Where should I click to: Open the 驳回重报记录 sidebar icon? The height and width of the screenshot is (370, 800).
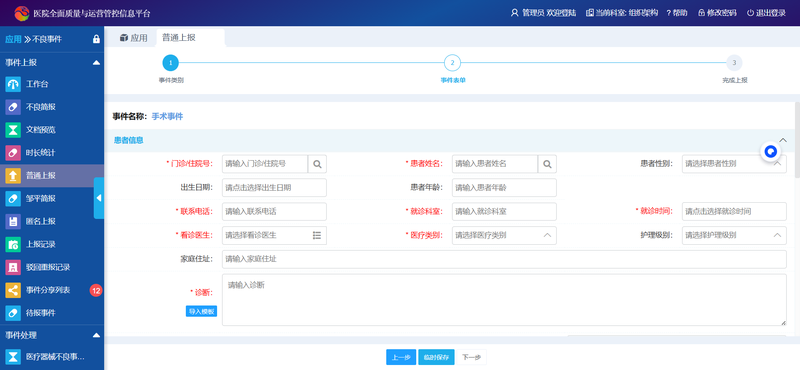point(13,267)
